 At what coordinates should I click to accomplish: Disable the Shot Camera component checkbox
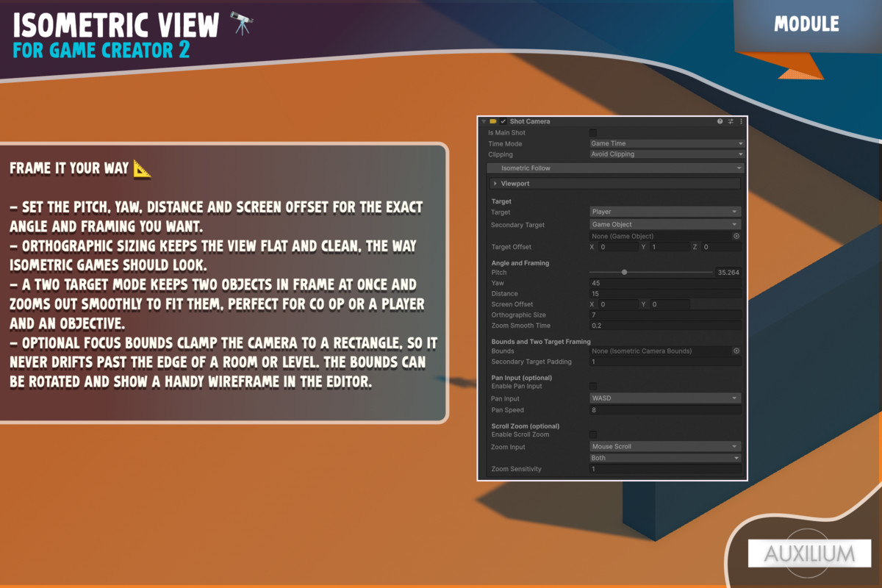(503, 121)
